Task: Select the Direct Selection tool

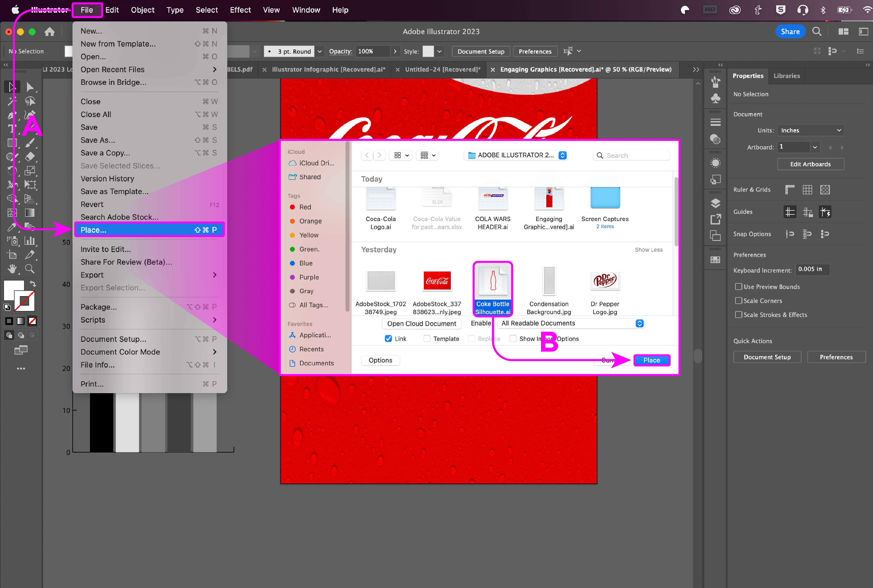Action: pos(30,87)
